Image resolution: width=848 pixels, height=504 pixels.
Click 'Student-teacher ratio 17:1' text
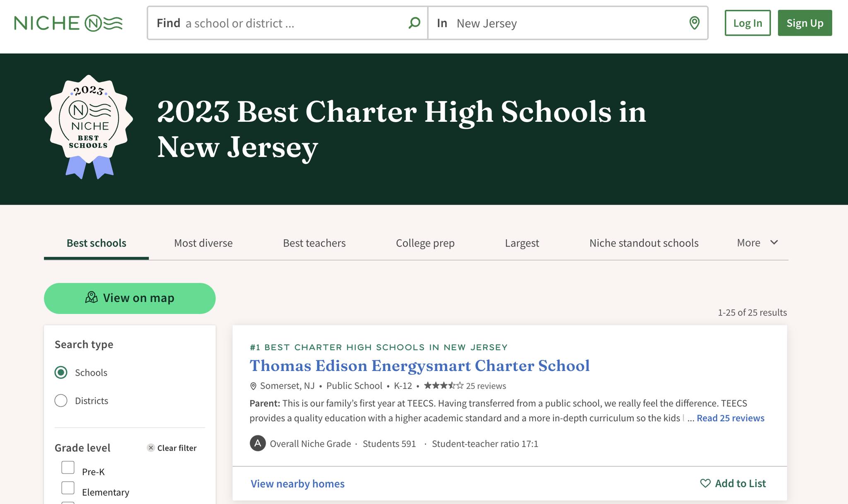pyautogui.click(x=485, y=444)
